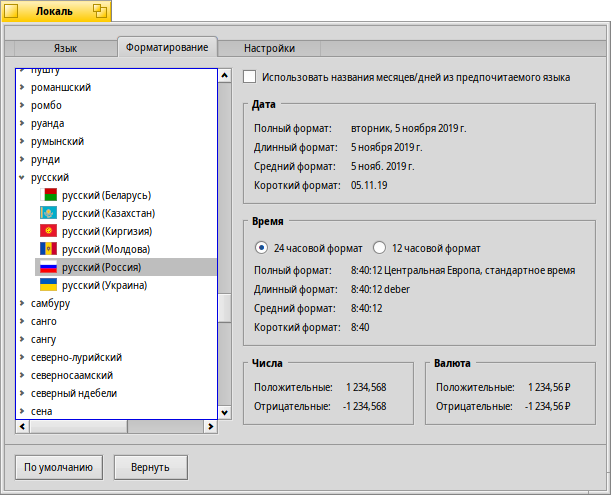
Task: Click the Belarus flag icon
Action: 48,195
